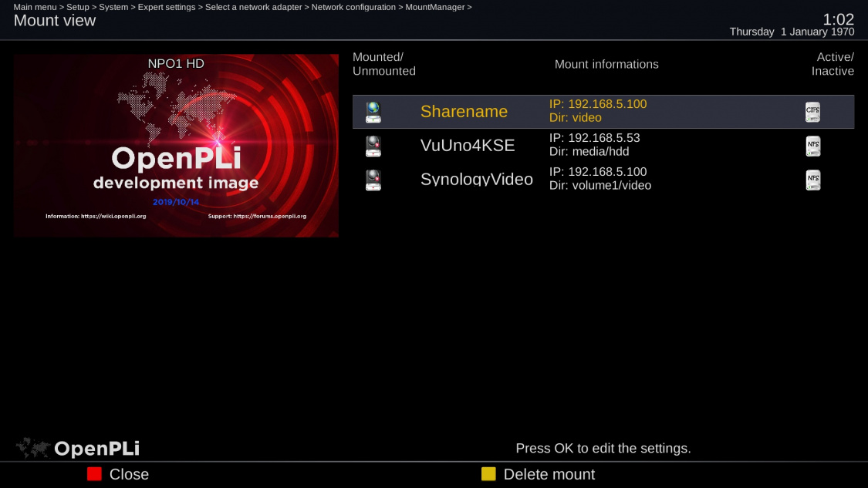Select the SynologyVideo mount name
This screenshot has height=488, width=868.
(x=476, y=180)
